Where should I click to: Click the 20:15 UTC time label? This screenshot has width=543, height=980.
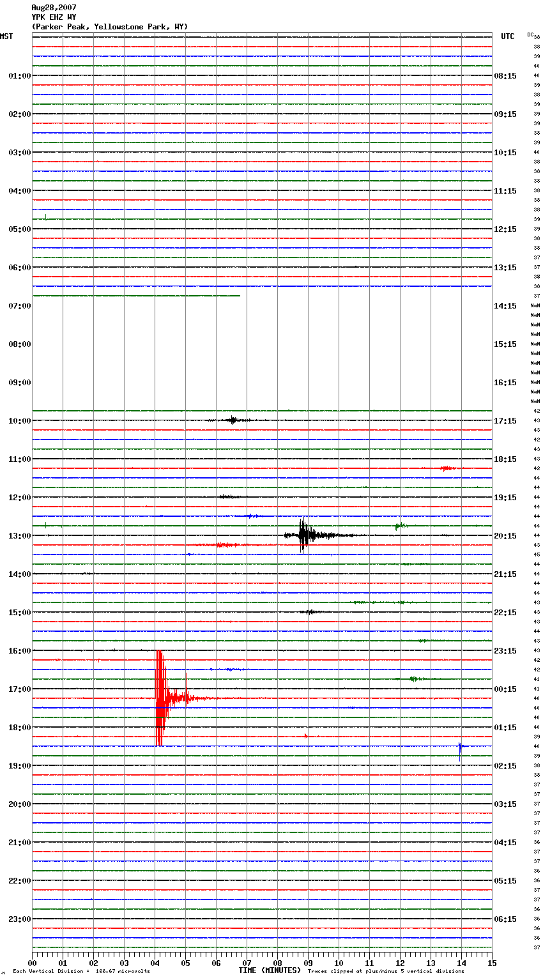[505, 536]
